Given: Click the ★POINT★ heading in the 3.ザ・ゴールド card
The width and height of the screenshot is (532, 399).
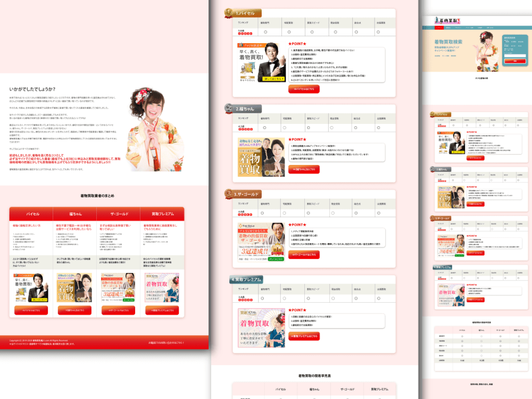Looking at the screenshot, I should pyautogui.click(x=297, y=225).
